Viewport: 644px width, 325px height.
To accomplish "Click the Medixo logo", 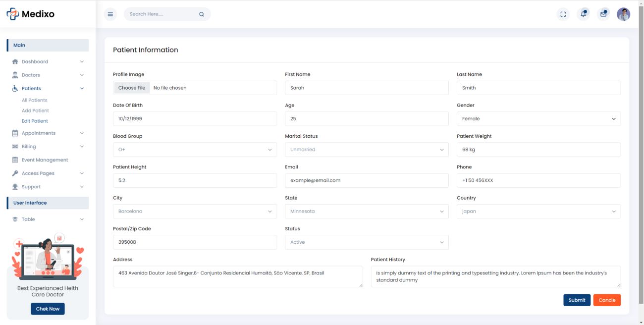I will (x=31, y=14).
